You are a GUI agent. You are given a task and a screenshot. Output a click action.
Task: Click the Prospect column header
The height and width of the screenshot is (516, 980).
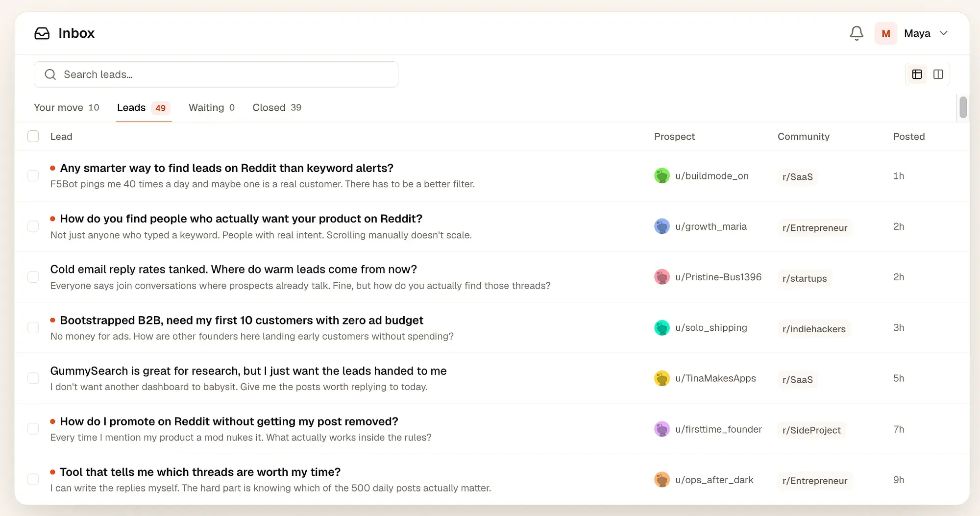tap(674, 136)
